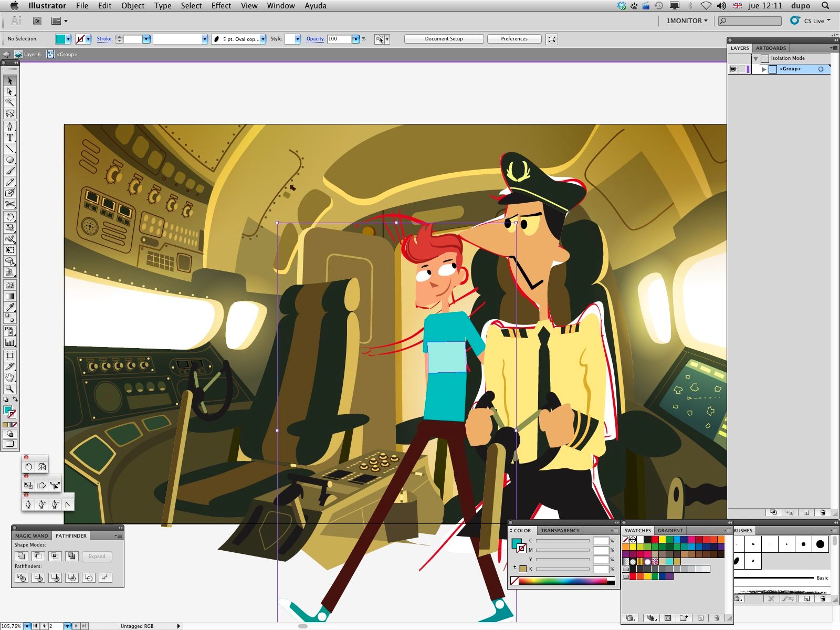The height and width of the screenshot is (630, 840).
Task: Pick the yellow swatch in the Swatches top row
Action: [662, 540]
